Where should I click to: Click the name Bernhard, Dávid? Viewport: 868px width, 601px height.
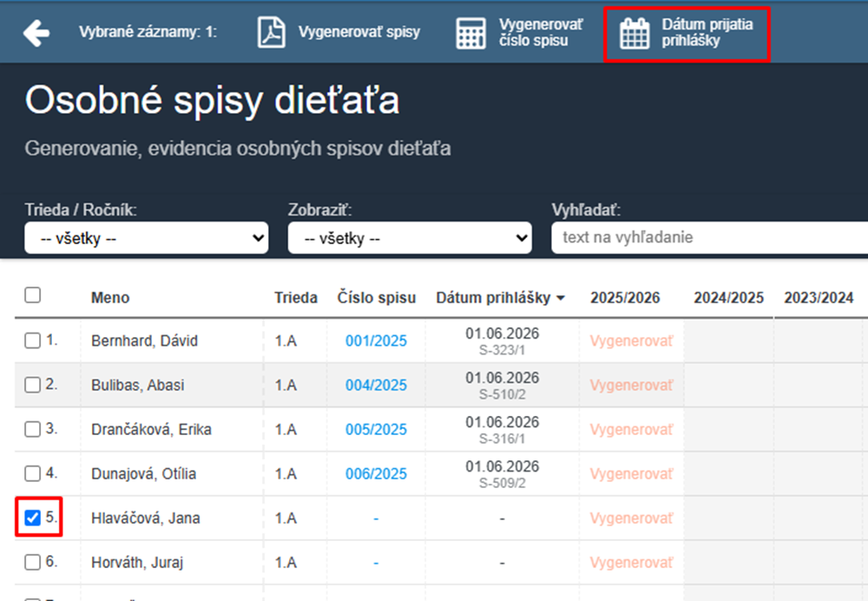[144, 340]
